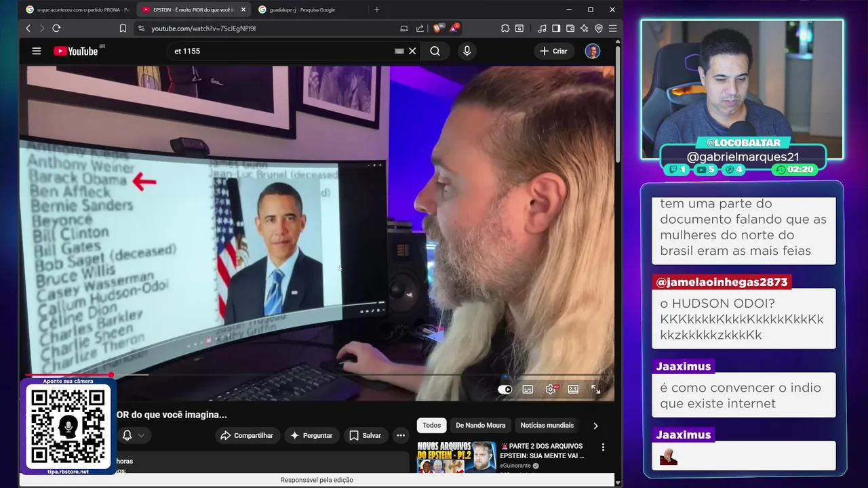Open Parte 2 dos Arquivos Epstein title
This screenshot has height=488, width=868.
542,451
